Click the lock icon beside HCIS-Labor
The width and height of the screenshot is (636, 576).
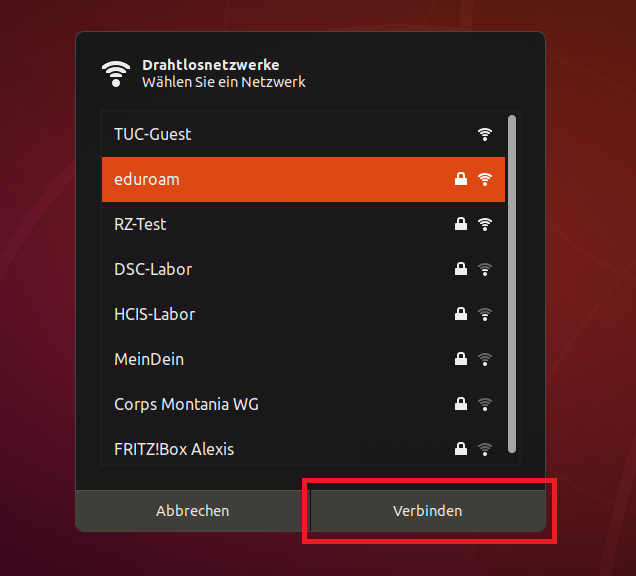[x=461, y=314]
